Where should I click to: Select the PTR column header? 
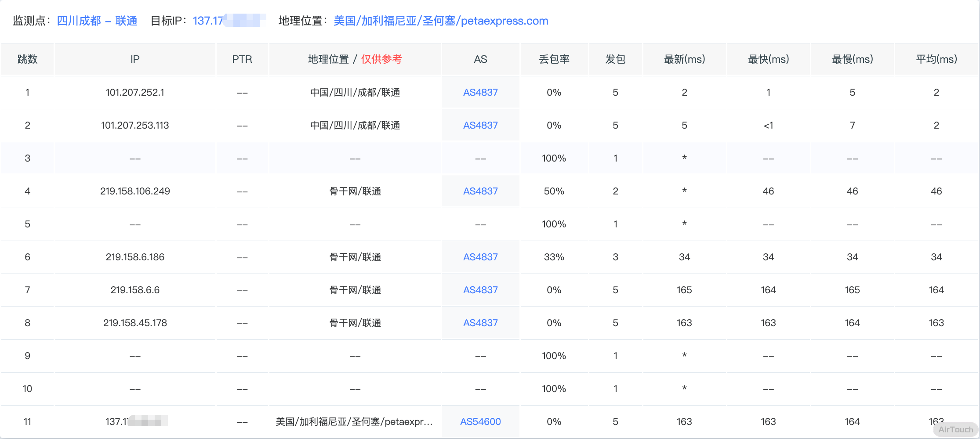(x=242, y=59)
